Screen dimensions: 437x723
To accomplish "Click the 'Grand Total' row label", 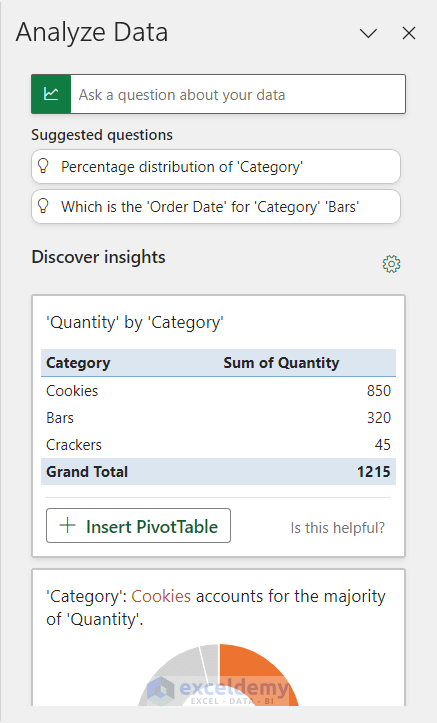I will tap(87, 472).
